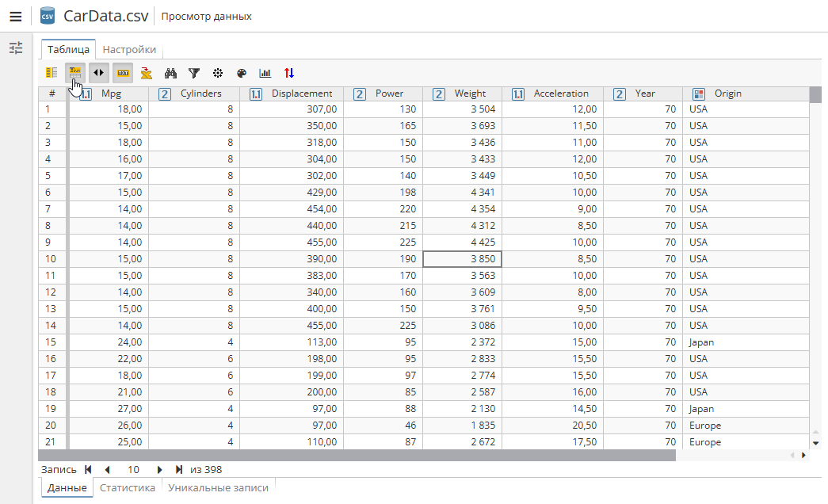Click the record number field showing 10

133,469
